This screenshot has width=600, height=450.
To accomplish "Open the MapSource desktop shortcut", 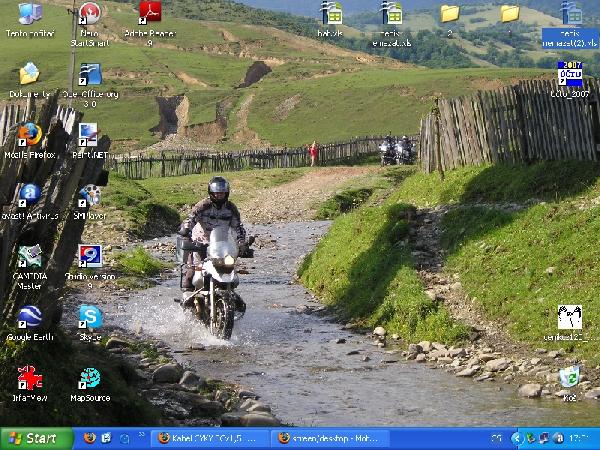I will click(89, 378).
